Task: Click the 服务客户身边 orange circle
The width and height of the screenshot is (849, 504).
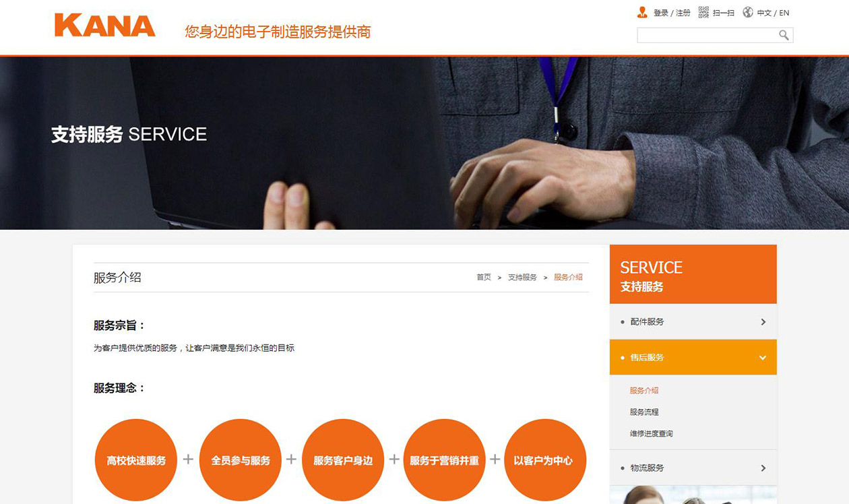Action: 343,460
